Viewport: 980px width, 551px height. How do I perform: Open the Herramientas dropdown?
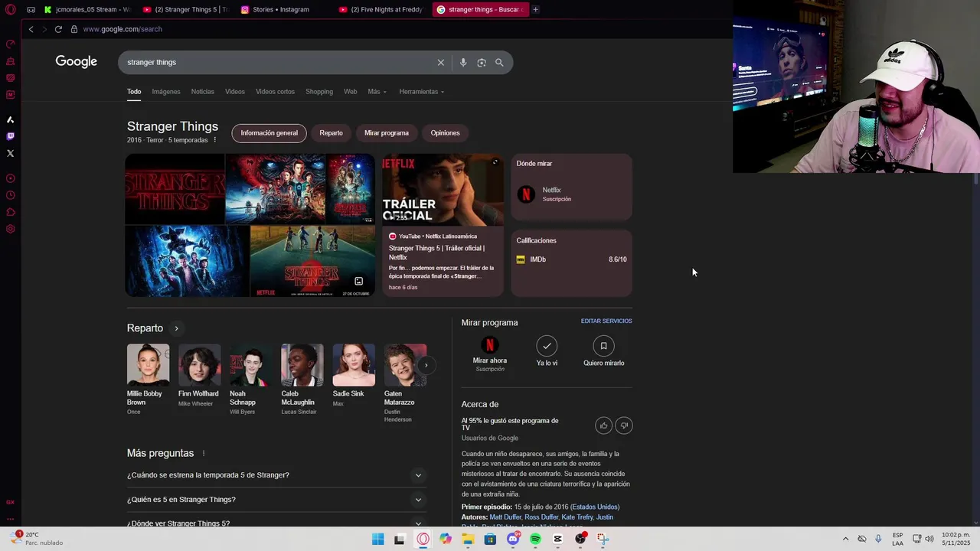pos(421,92)
